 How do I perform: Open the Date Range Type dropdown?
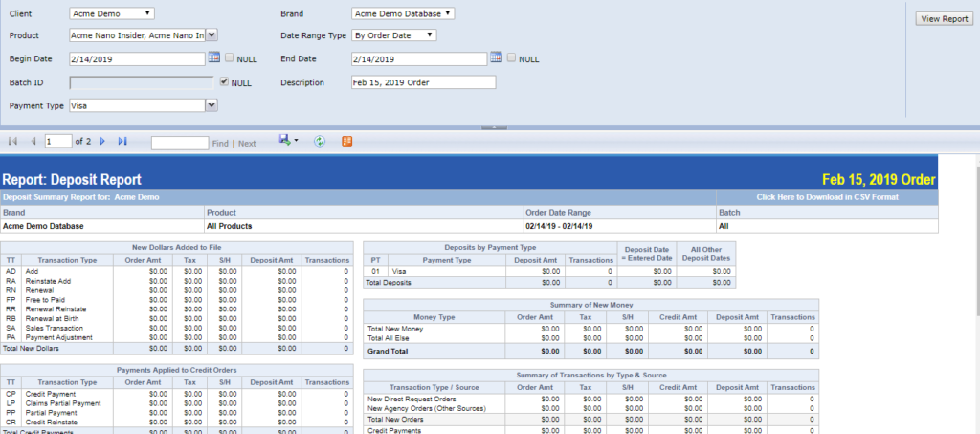[393, 35]
